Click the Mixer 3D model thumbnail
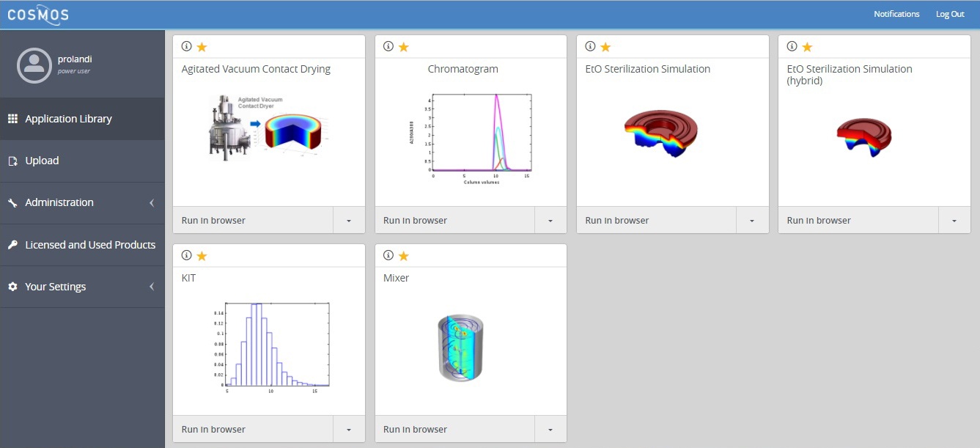 460,348
